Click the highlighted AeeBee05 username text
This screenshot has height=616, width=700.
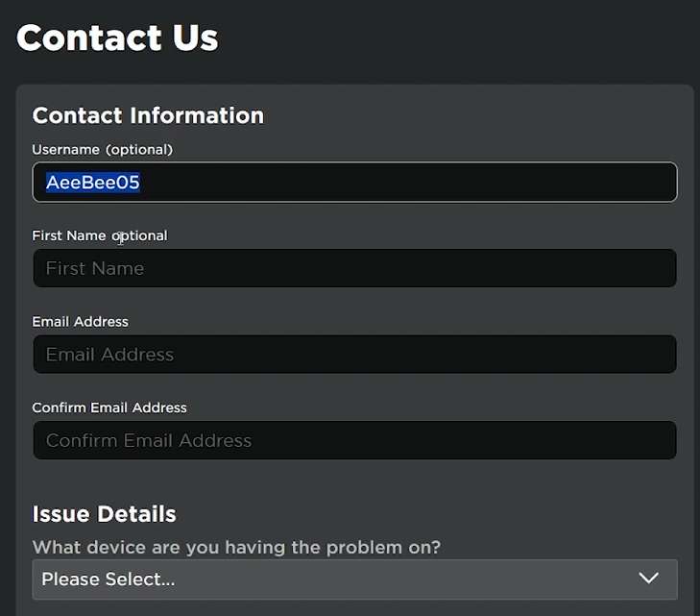(93, 183)
